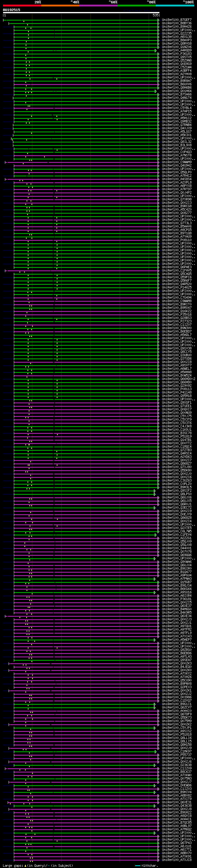Click the UniRef100_A4RQD9 hit label
The image size is (197, 868).
(176, 50)
